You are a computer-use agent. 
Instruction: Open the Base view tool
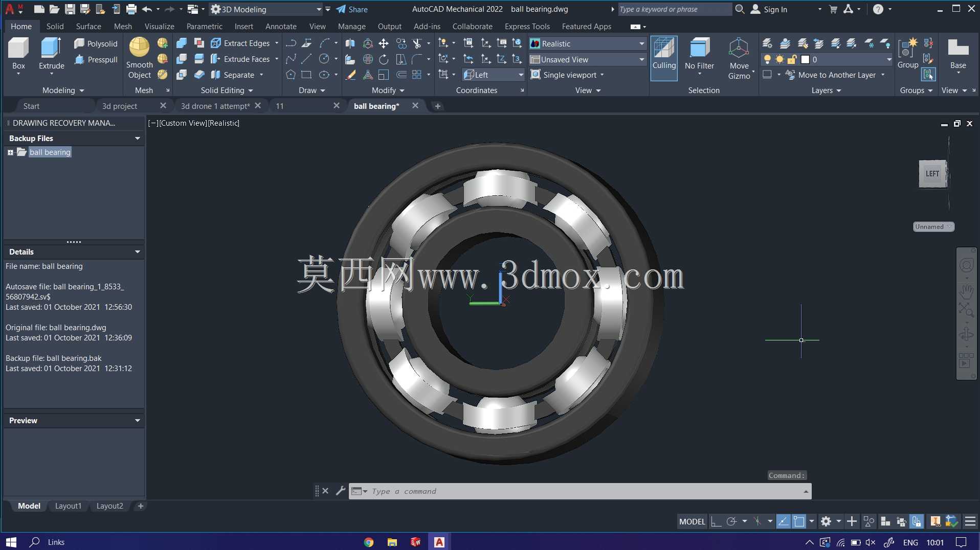pos(958,54)
